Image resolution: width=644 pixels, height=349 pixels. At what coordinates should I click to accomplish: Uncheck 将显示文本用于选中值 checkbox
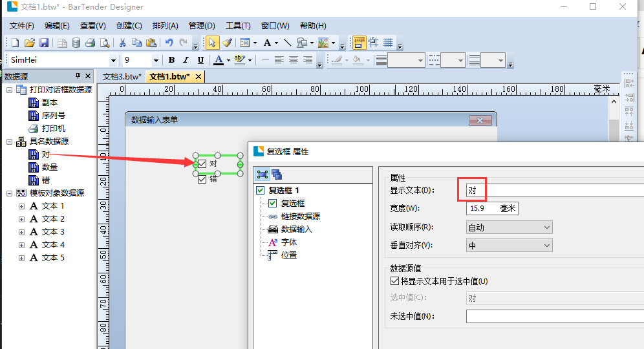coord(395,281)
